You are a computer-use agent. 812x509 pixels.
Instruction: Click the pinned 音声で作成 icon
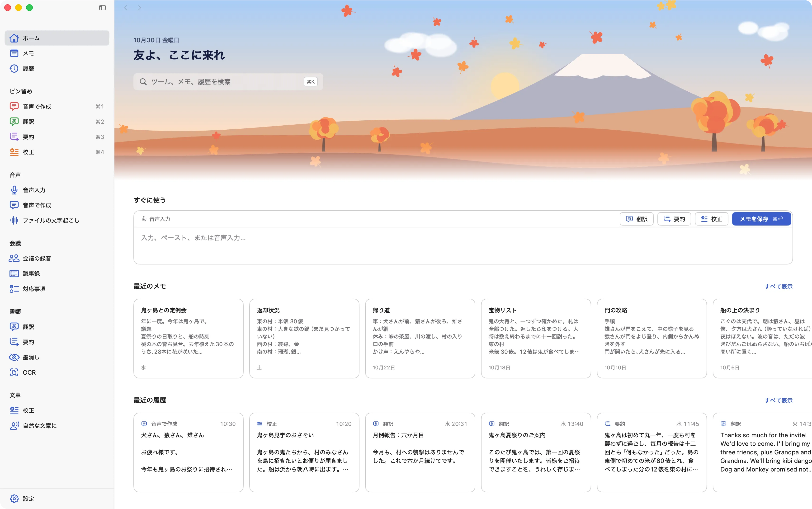coord(14,106)
